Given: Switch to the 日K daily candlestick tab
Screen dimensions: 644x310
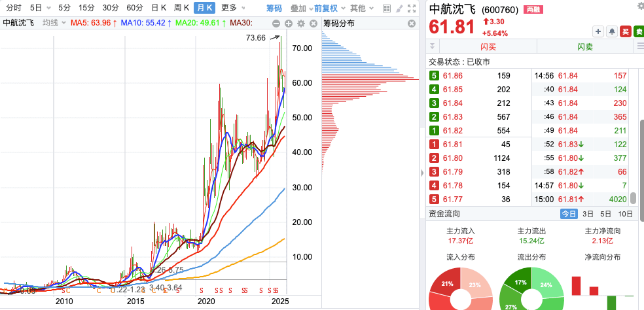Looking at the screenshot, I should (x=158, y=8).
